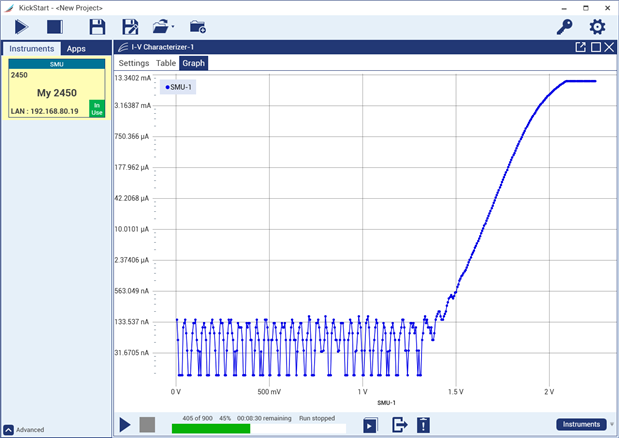
Task: Click the Stop square button in top toolbar
Action: (x=55, y=27)
